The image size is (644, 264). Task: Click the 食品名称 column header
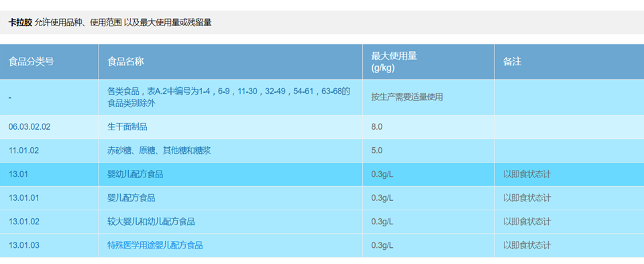click(125, 62)
